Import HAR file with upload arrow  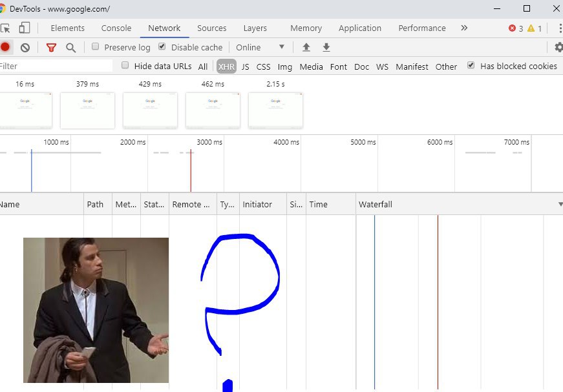[x=306, y=47]
